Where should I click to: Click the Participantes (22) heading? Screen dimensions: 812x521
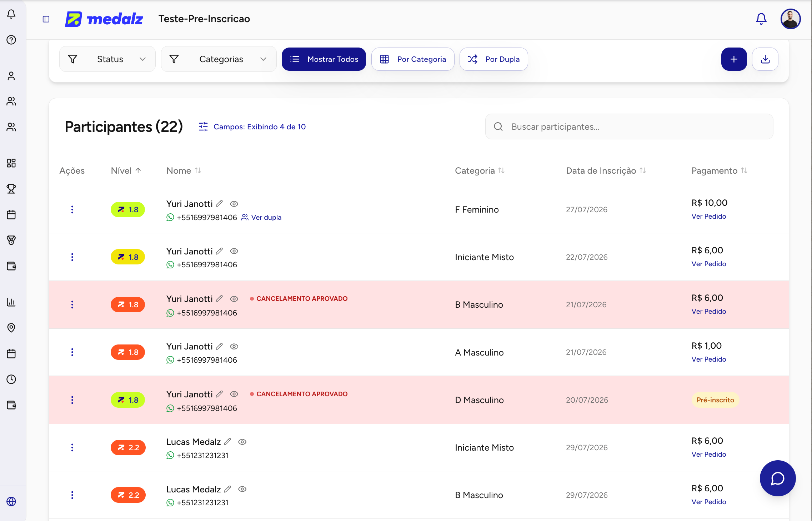click(x=124, y=127)
